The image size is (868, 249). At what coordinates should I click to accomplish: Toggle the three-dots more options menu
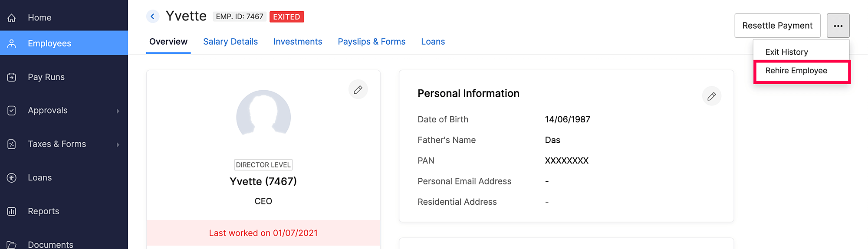pos(838,26)
